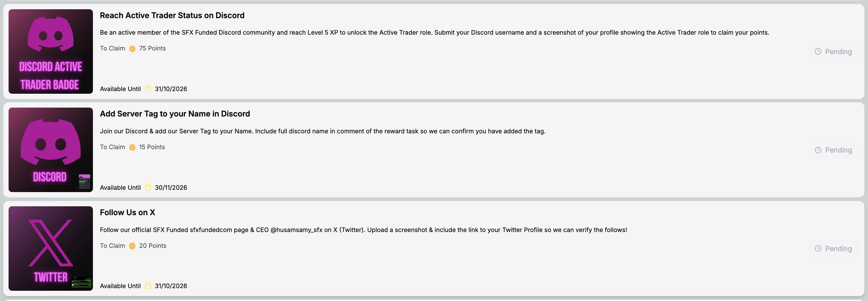Click Pending button for Active Trader Status task
This screenshot has width=868, height=301.
(833, 51)
